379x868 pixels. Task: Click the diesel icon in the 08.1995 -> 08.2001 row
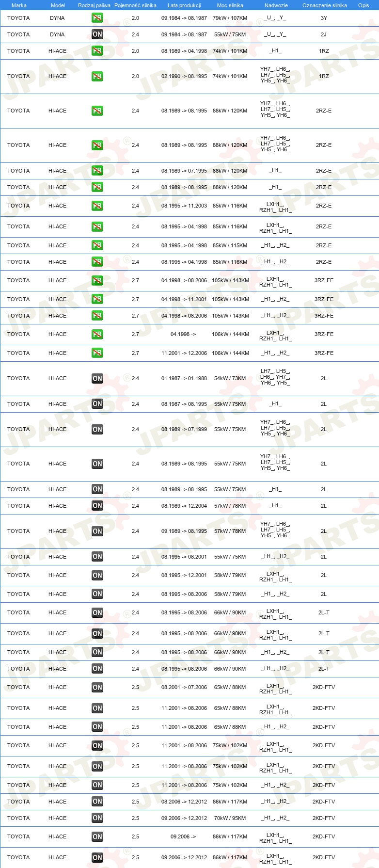point(97,557)
